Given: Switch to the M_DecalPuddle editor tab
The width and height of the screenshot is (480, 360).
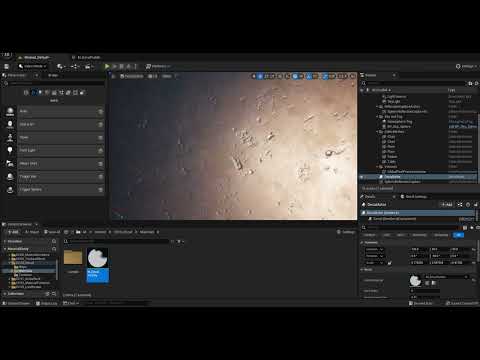Looking at the screenshot, I should click(86, 57).
